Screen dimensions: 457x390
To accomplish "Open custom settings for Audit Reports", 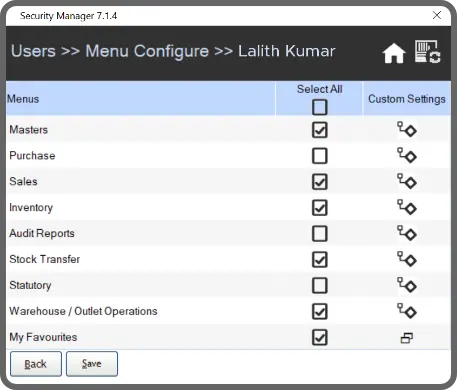I will 407,233.
